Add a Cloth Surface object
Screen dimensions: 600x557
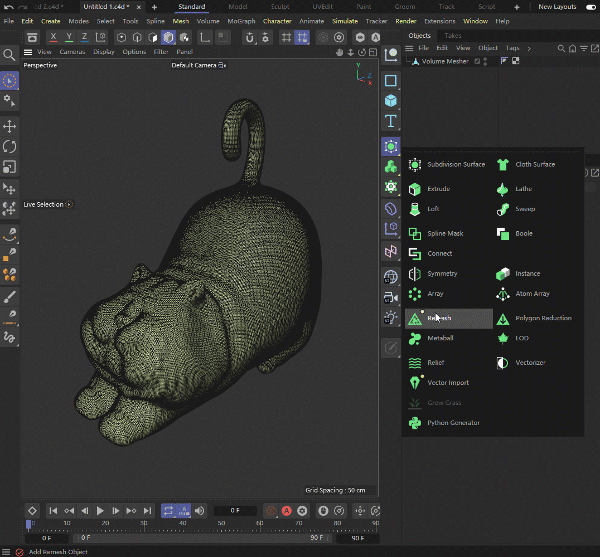click(x=534, y=165)
